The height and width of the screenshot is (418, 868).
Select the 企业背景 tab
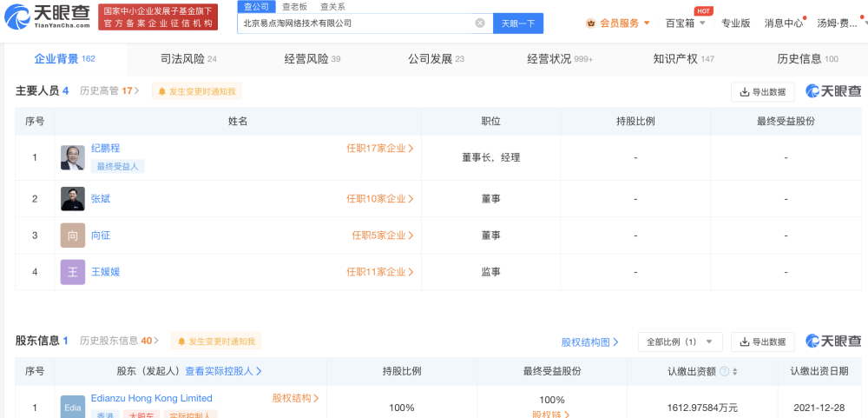point(64,59)
